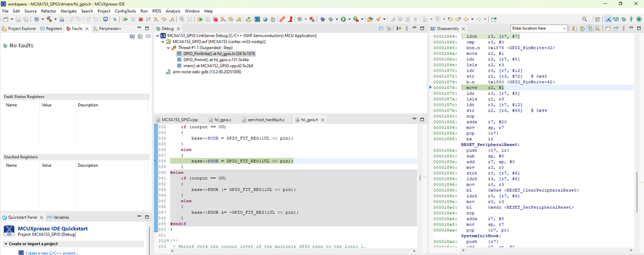Open the Refactor menu
644x255 pixels.
(49, 11)
